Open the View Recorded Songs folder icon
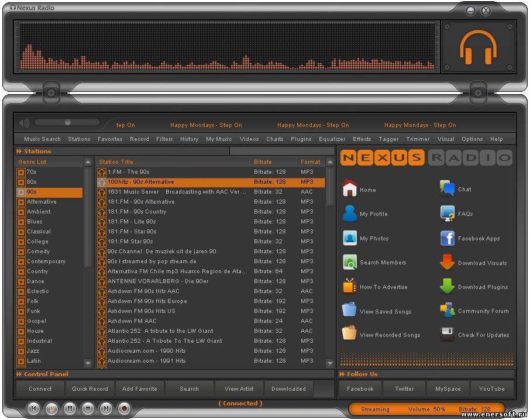The height and width of the screenshot is (420, 530). 349,333
